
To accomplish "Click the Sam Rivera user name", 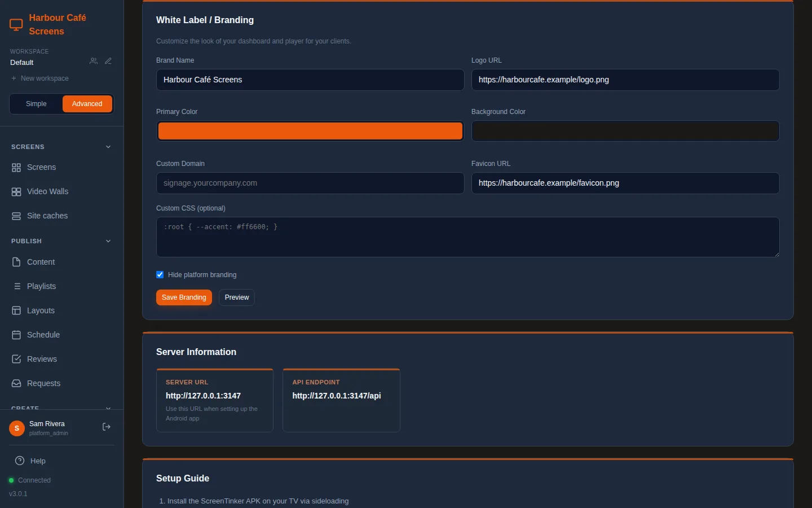I will [x=47, y=424].
